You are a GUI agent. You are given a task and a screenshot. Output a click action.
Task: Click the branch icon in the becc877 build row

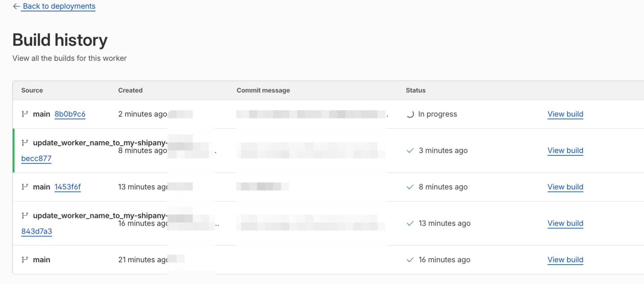(x=24, y=143)
